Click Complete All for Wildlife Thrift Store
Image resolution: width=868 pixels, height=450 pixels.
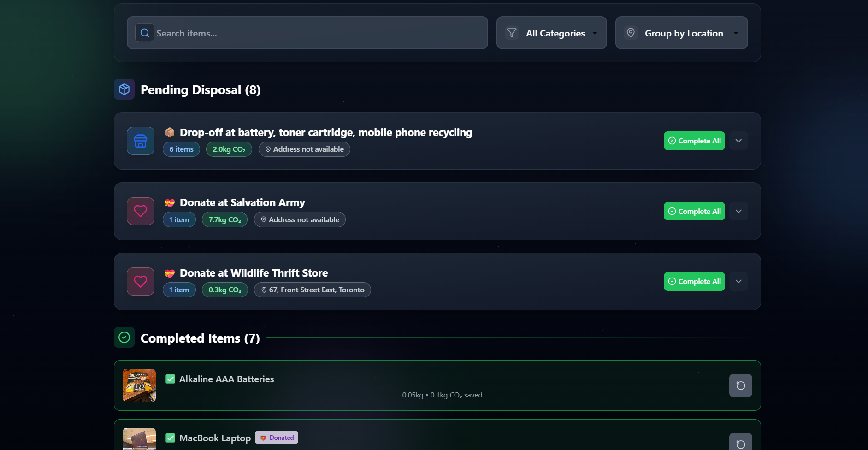pos(694,281)
